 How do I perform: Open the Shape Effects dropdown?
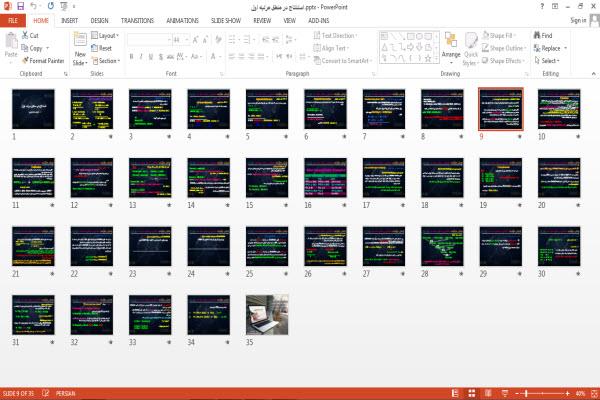[x=503, y=60]
